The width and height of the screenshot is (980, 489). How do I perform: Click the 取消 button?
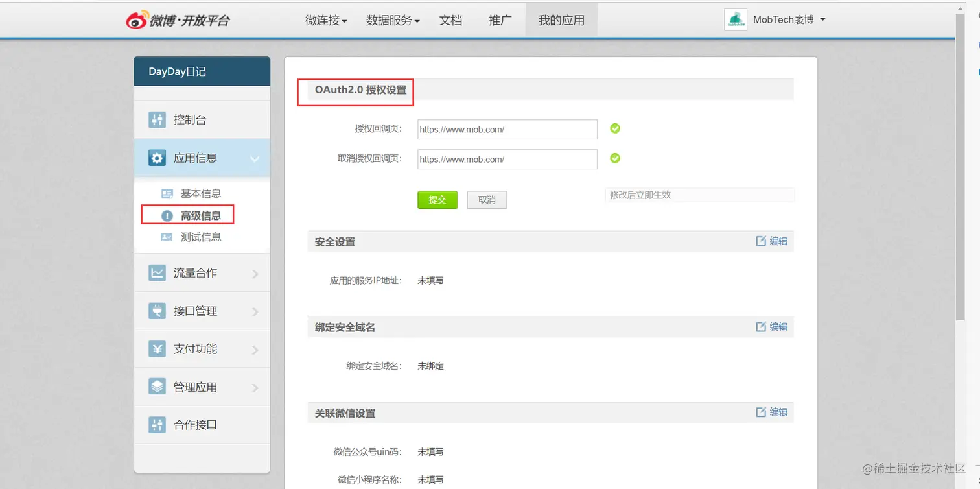[x=487, y=200]
